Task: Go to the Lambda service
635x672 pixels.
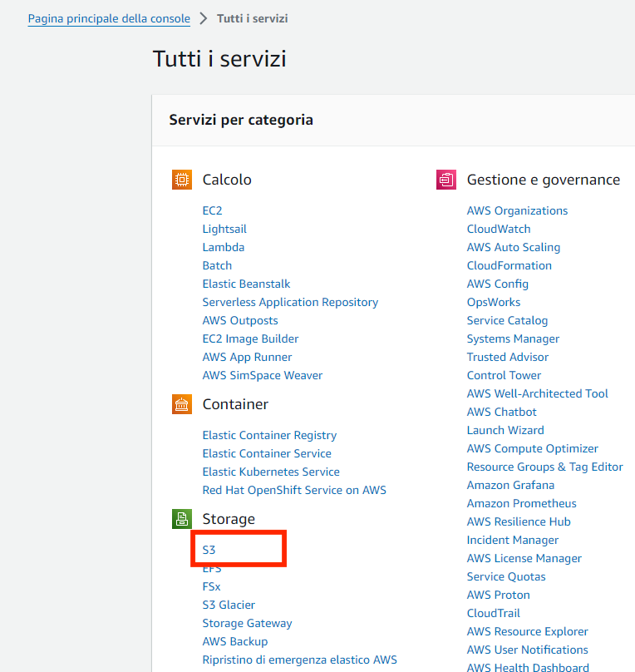Action: pos(224,247)
